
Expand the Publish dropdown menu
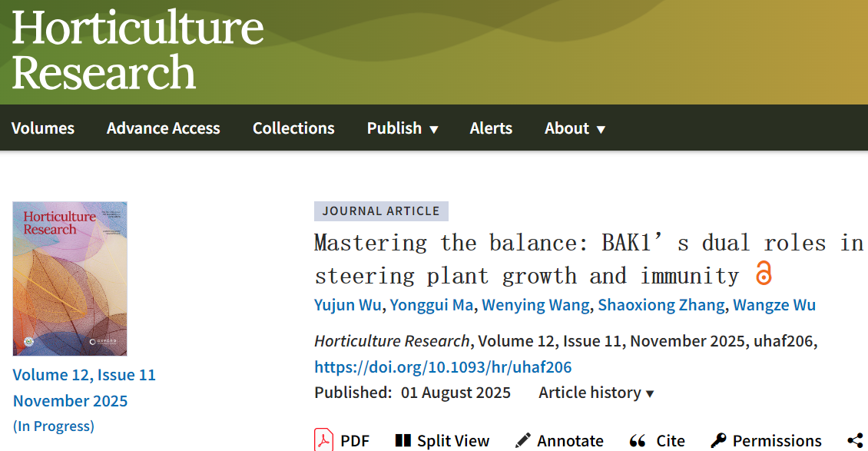[402, 128]
